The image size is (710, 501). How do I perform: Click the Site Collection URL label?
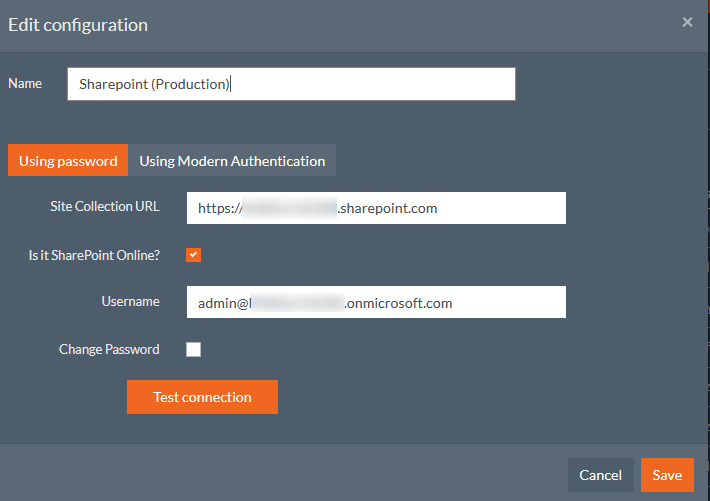pyautogui.click(x=105, y=207)
